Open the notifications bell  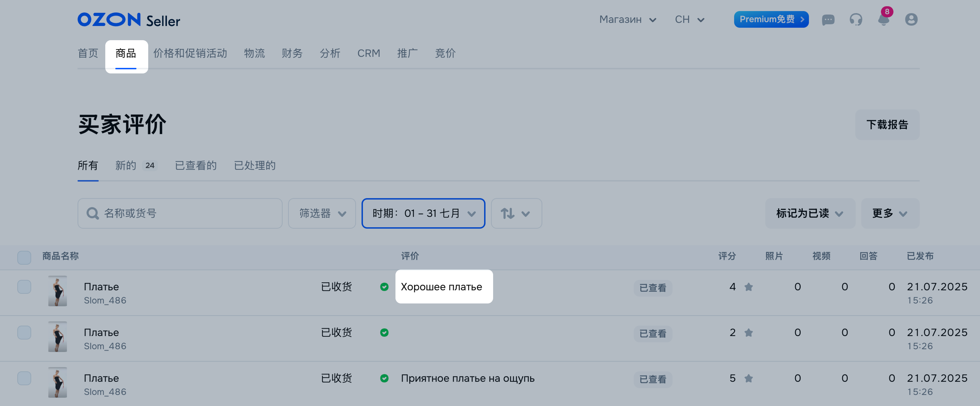click(883, 19)
